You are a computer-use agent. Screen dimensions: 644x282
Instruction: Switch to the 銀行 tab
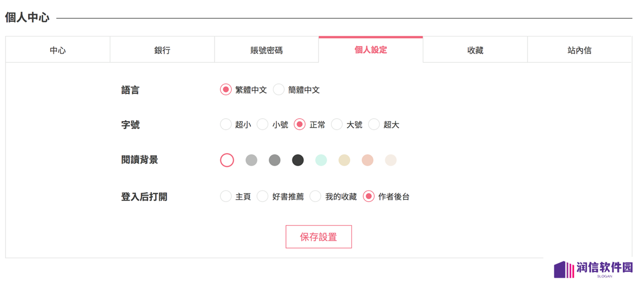(163, 50)
